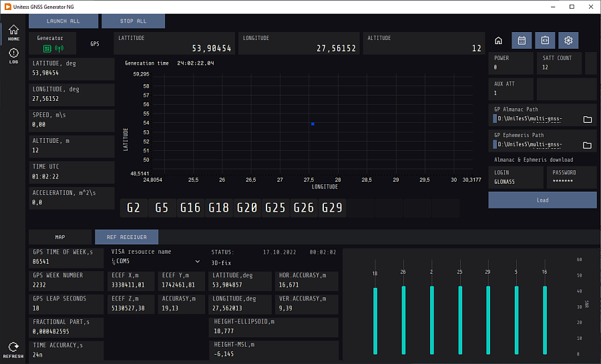601x364 pixels.
Task: Browse for GP Almanac Path folder
Action: pos(588,120)
